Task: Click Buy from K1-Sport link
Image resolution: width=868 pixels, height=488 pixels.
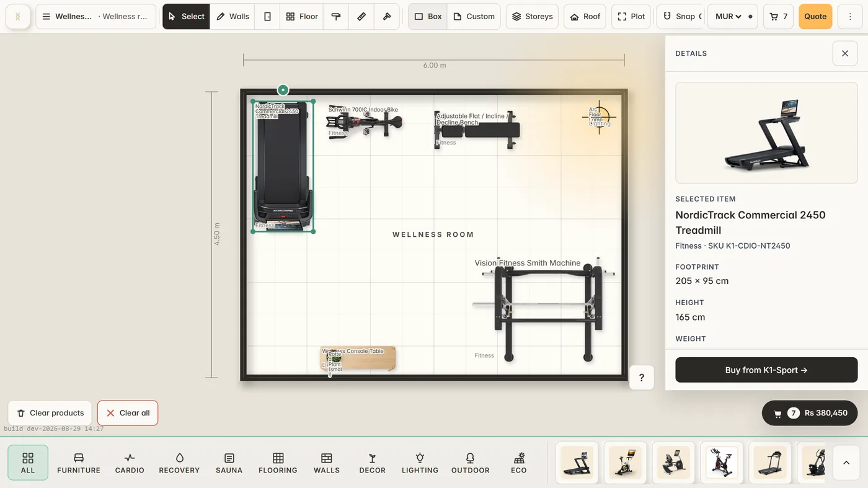Action: click(x=766, y=370)
